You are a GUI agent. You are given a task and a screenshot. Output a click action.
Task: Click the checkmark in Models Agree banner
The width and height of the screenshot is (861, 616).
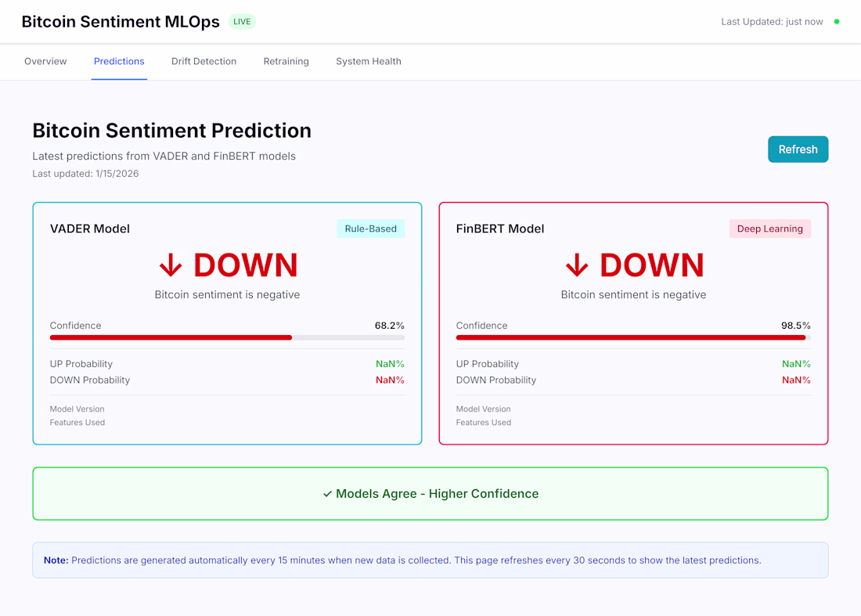pos(327,494)
